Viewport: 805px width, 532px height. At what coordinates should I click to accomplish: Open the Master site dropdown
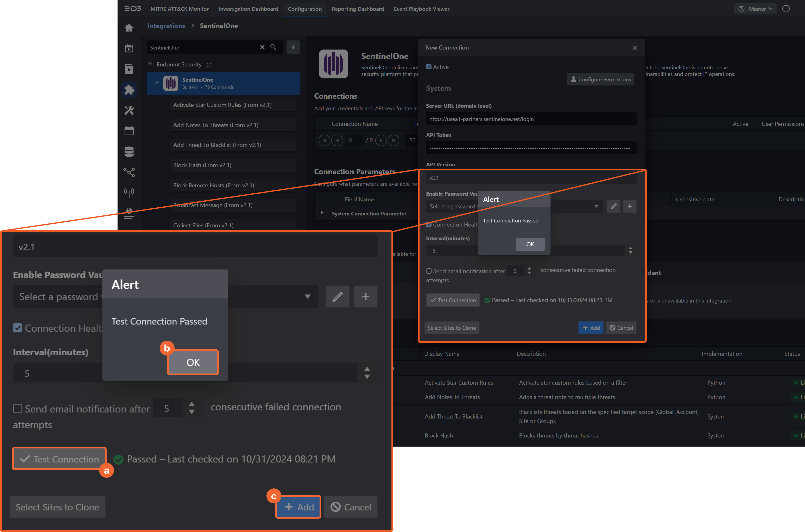point(755,9)
